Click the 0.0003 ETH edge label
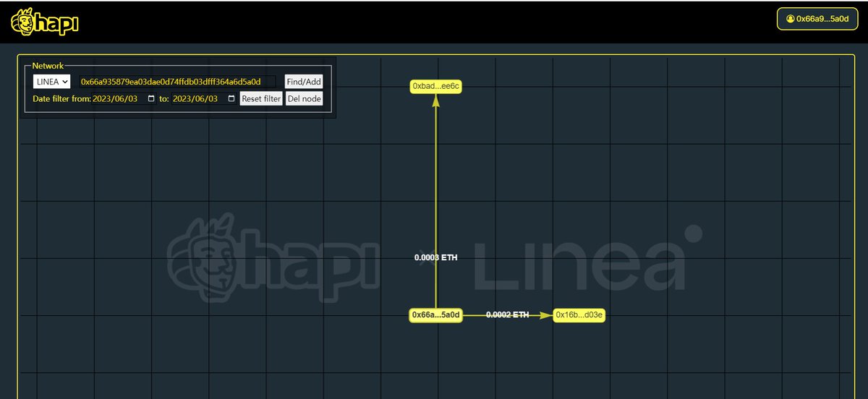Viewport: 868px width, 399px height. tap(435, 257)
